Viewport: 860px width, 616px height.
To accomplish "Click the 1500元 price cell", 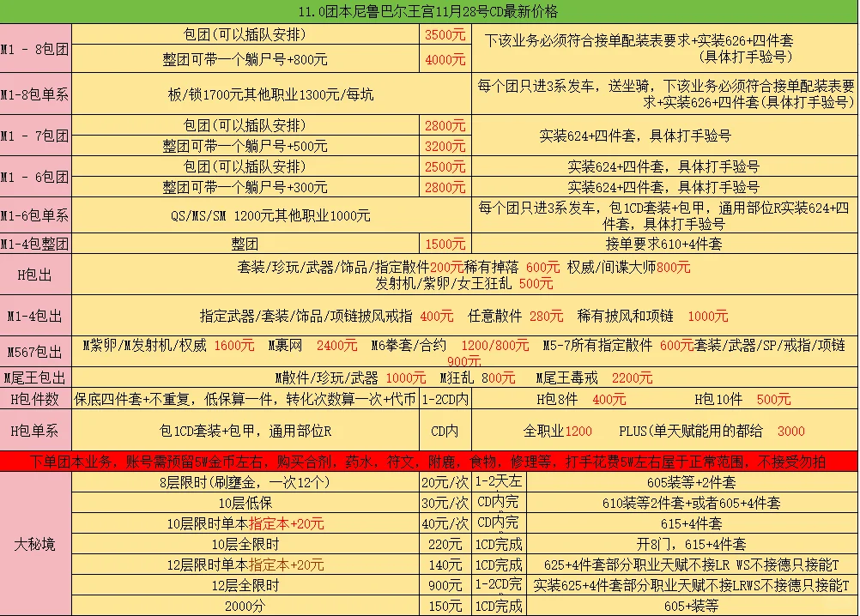I will pos(445,244).
